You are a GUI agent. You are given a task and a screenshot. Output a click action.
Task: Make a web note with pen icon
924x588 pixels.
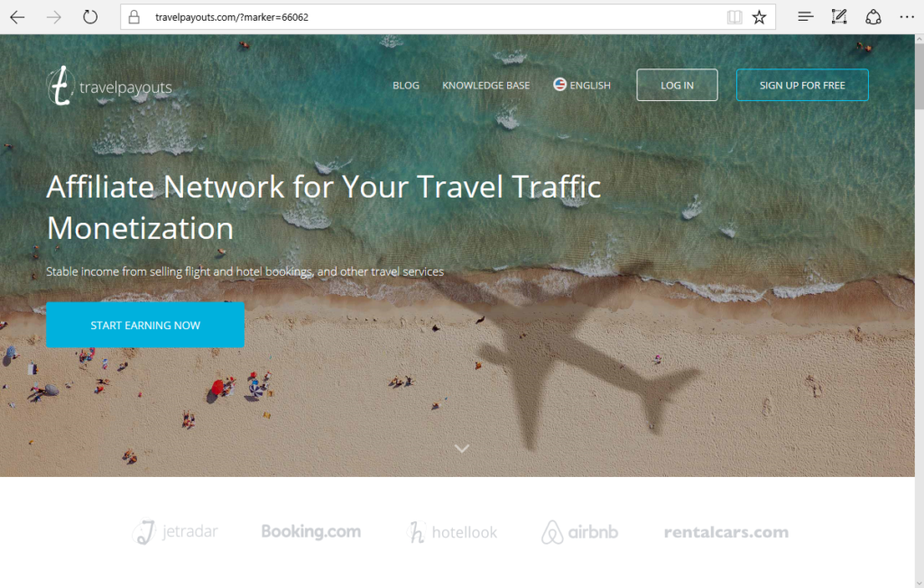pyautogui.click(x=839, y=17)
